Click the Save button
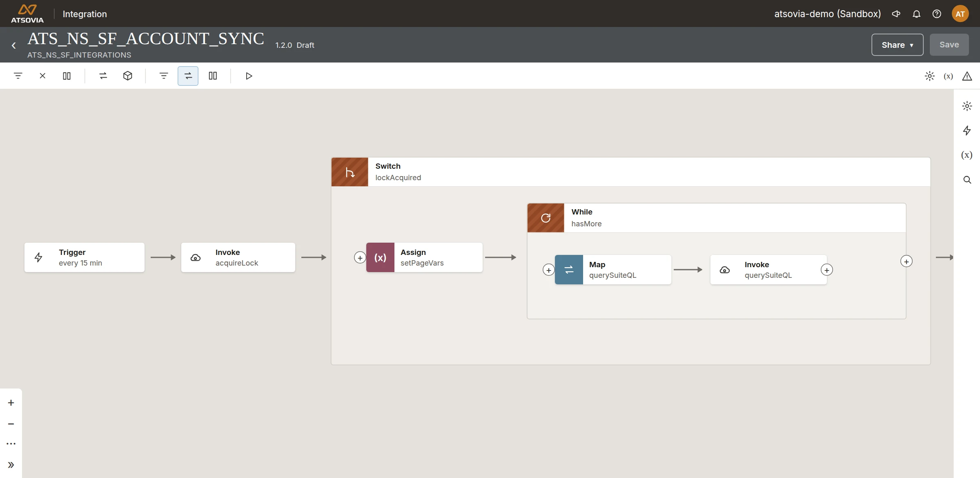Viewport: 980px width, 478px height. (x=949, y=45)
